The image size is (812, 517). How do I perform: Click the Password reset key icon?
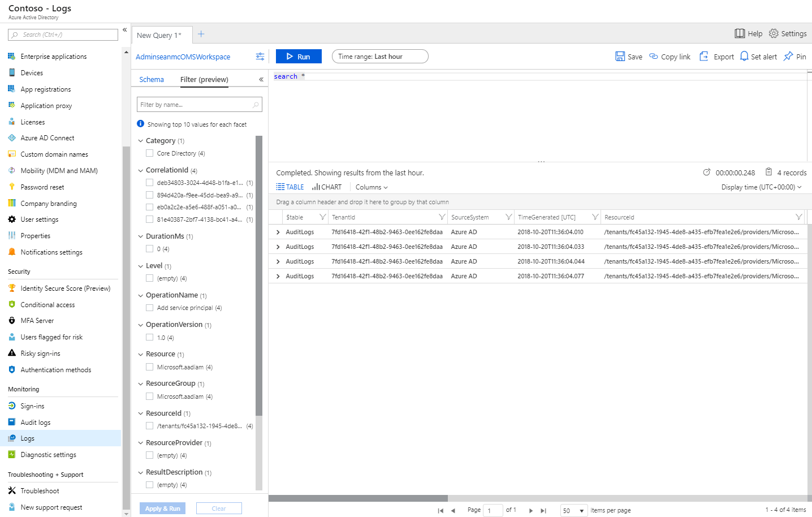coord(11,187)
